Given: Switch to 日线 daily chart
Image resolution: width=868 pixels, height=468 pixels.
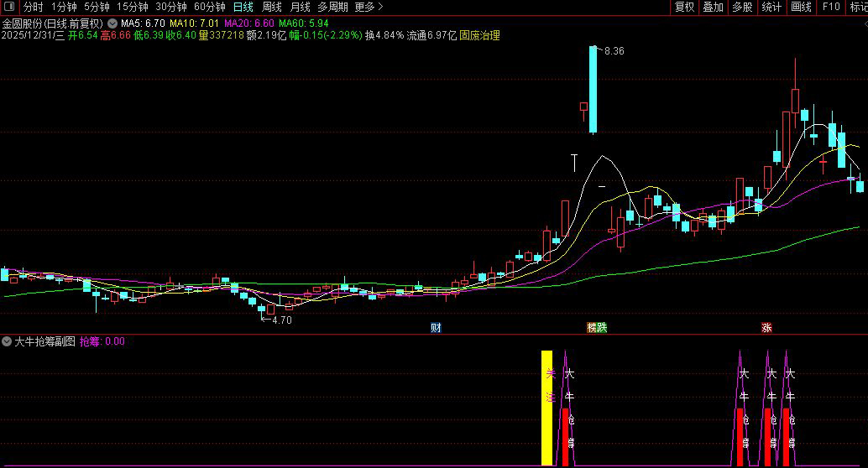Looking at the screenshot, I should (x=243, y=8).
